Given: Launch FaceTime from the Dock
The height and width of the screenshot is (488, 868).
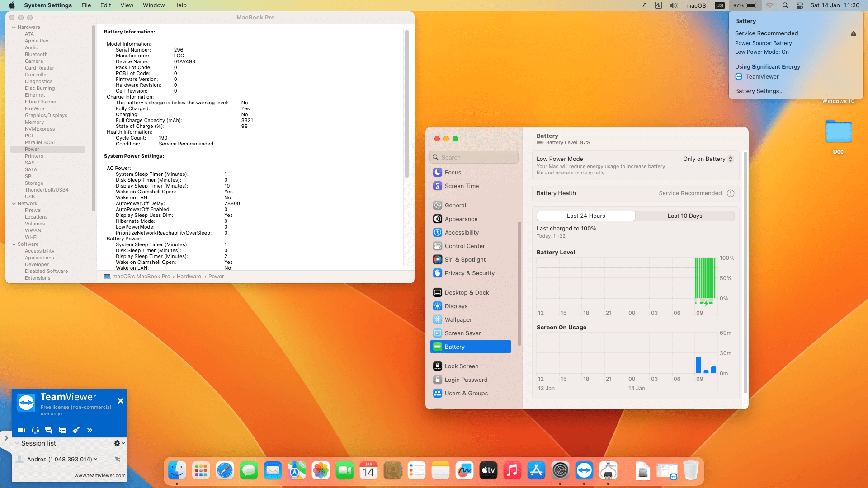Looking at the screenshot, I should point(344,471).
